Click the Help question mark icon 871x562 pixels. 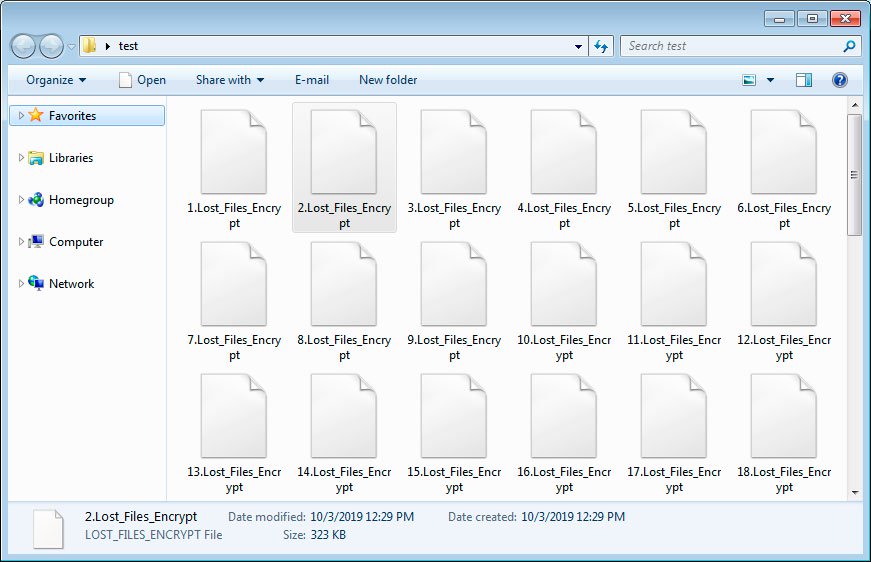point(839,80)
